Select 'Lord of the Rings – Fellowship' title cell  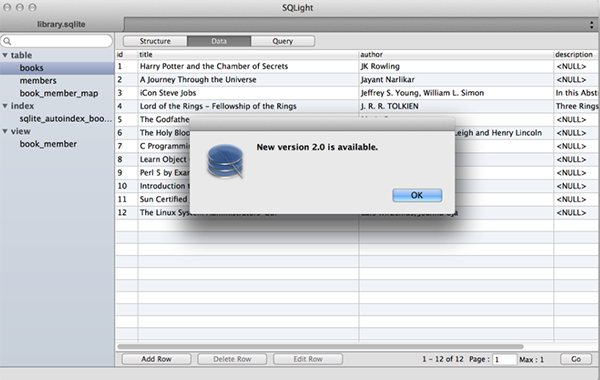pos(248,106)
